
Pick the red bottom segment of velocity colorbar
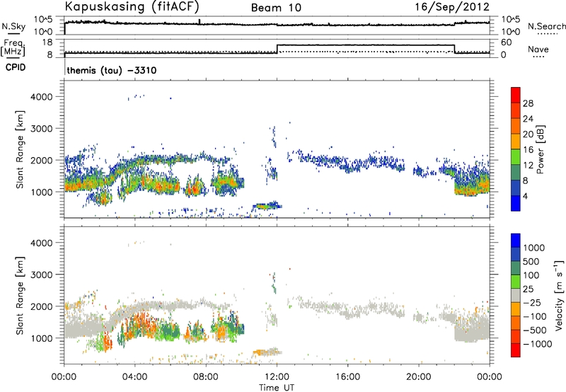tap(516, 350)
